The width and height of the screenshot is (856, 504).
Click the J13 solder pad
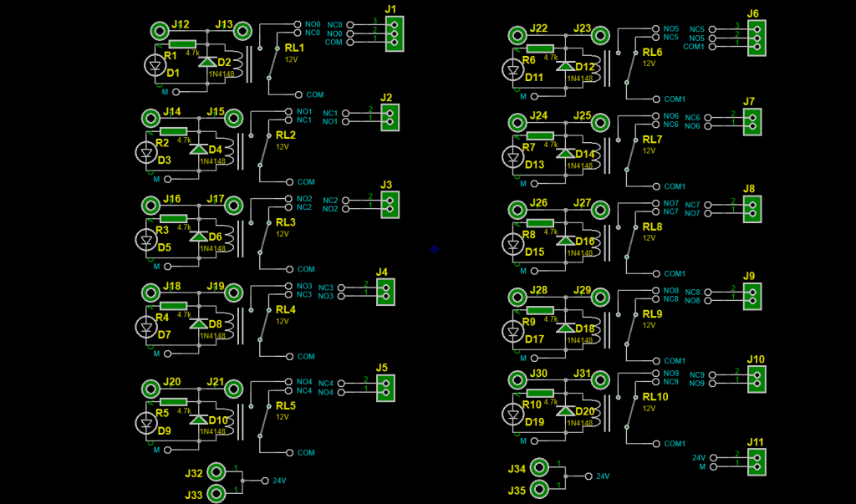pyautogui.click(x=242, y=31)
